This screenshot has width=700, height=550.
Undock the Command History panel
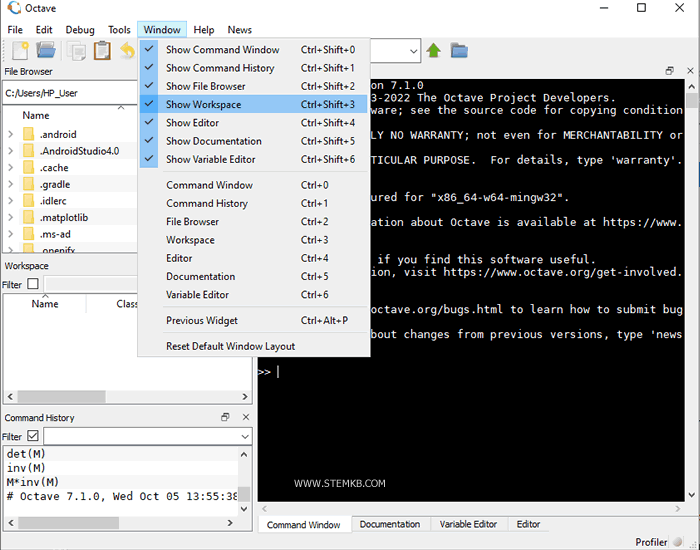click(225, 417)
